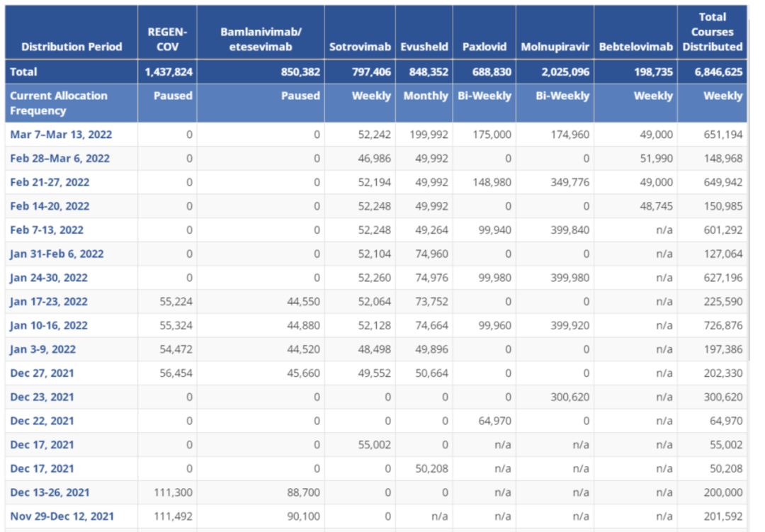The width and height of the screenshot is (765, 532).
Task: Select the Molnupiravir column header
Action: click(555, 47)
